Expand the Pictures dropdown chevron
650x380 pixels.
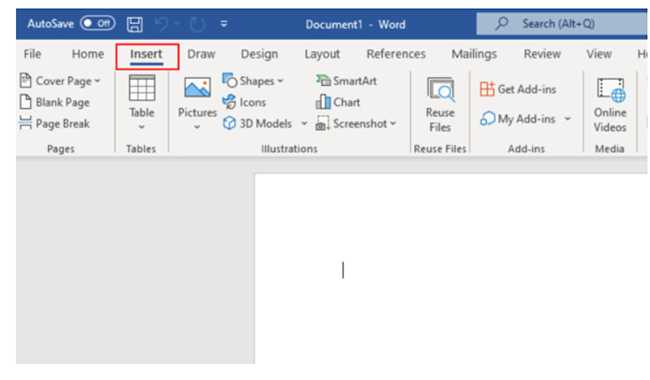tap(197, 127)
